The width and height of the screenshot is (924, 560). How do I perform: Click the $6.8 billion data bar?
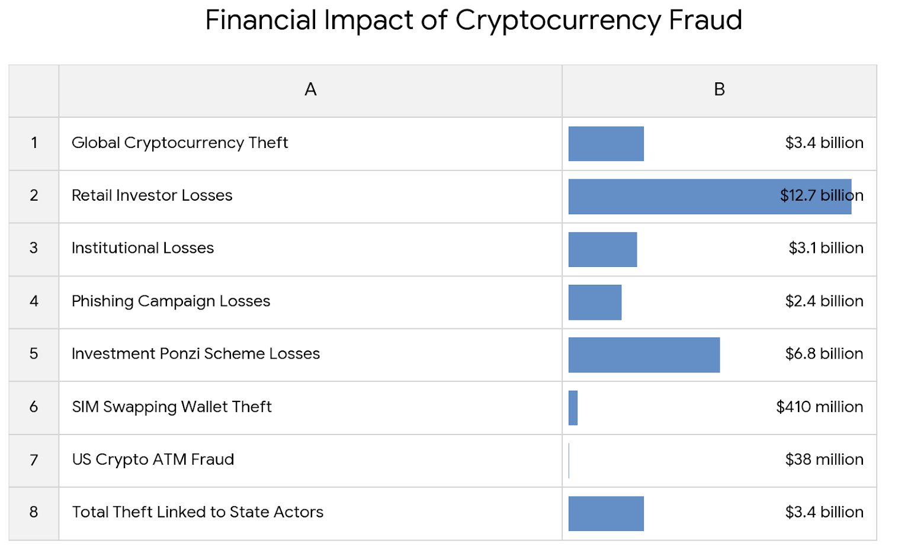(x=644, y=355)
